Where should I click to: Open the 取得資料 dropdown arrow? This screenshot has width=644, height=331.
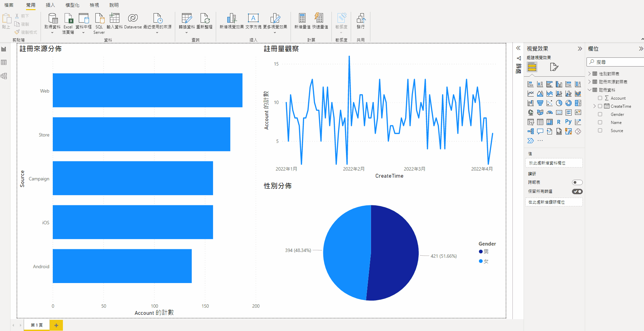click(52, 33)
